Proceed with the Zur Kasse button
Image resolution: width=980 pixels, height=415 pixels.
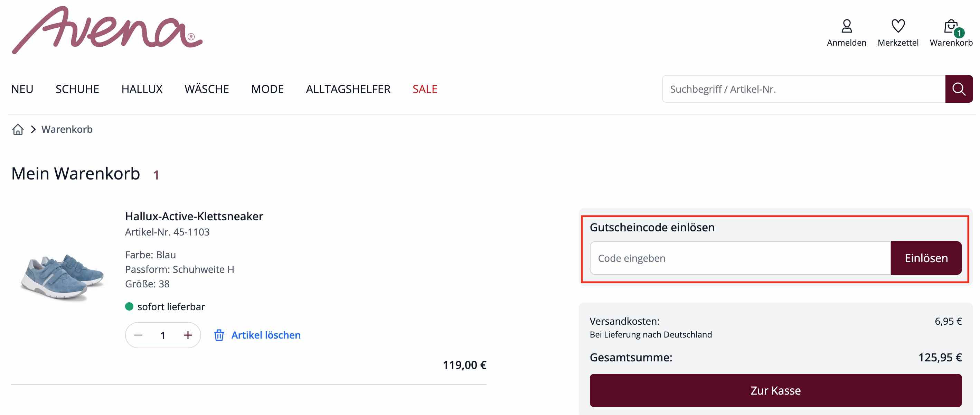click(x=775, y=390)
